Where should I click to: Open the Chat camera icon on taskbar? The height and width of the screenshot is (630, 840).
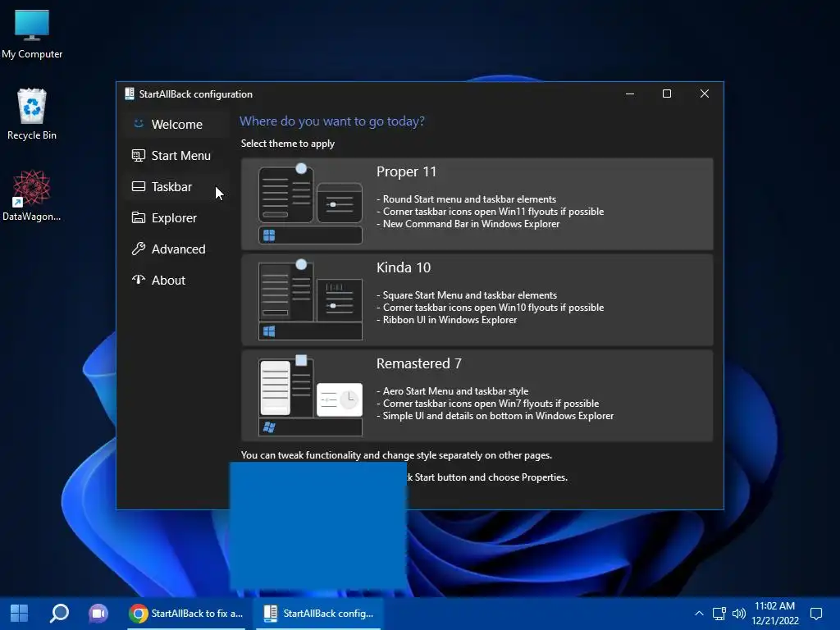click(98, 614)
